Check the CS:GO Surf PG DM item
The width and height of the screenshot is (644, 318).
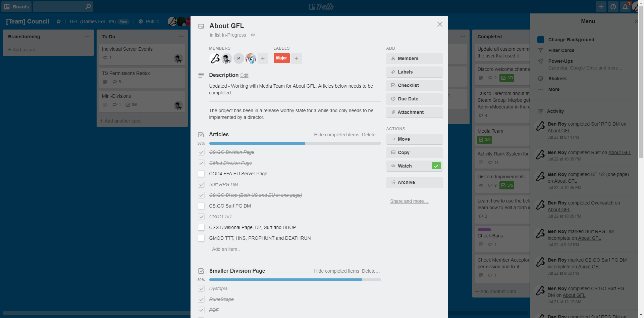click(201, 206)
